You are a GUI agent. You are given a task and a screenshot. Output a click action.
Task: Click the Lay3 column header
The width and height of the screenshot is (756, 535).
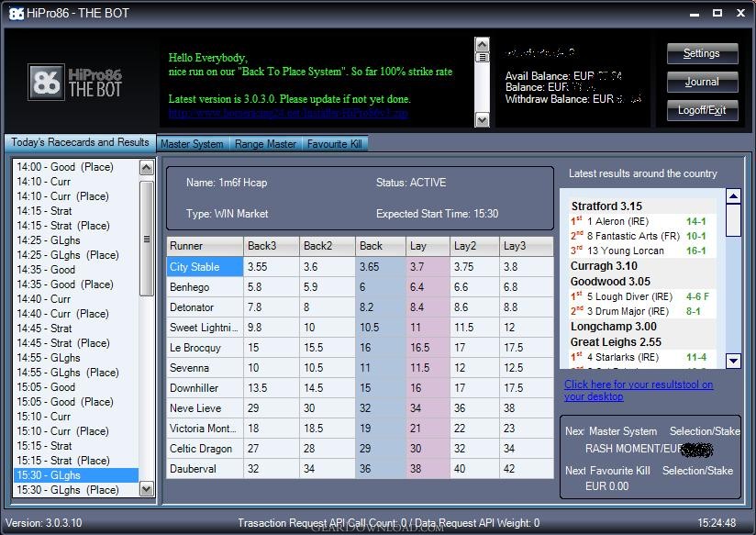[x=526, y=246]
